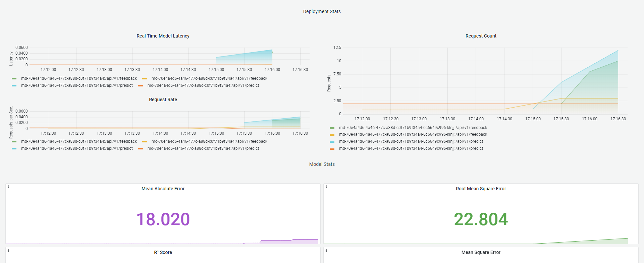The image size is (644, 263).
Task: Open Request Count panel title menu
Action: [x=481, y=36]
